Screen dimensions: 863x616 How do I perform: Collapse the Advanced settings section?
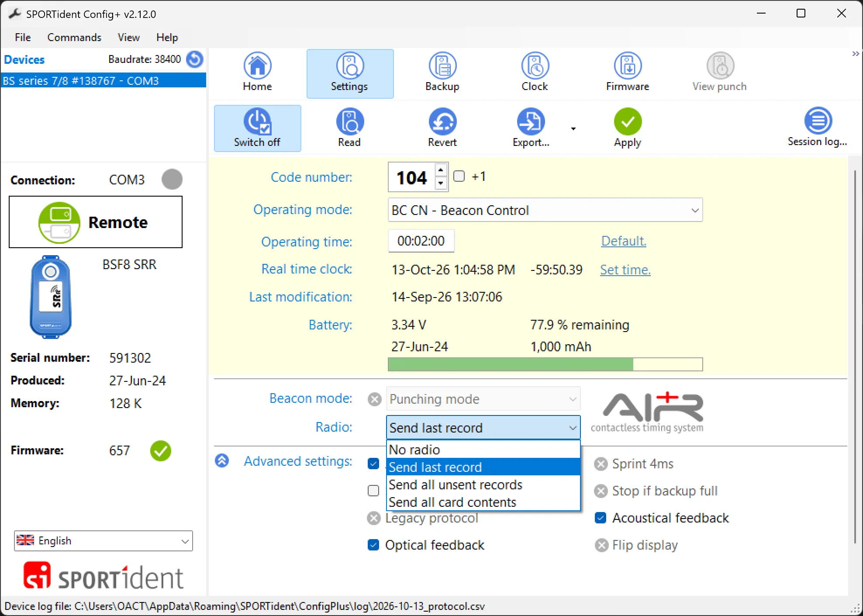click(x=222, y=460)
